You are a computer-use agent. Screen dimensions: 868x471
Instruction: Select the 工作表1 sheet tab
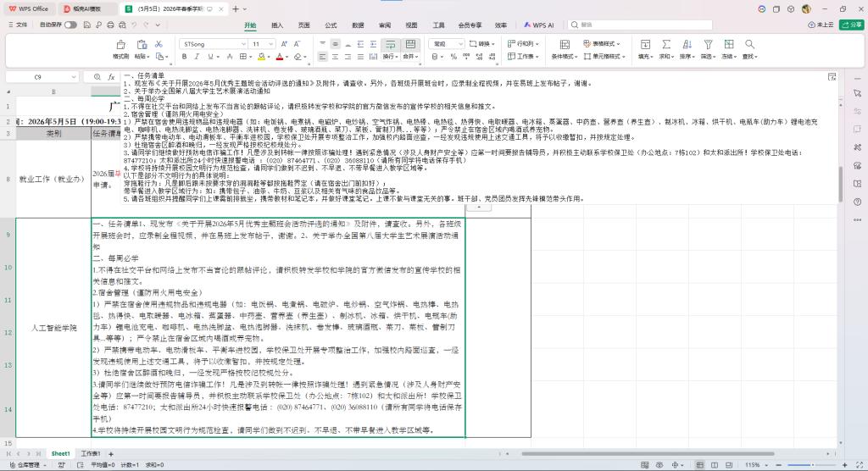(x=91, y=454)
